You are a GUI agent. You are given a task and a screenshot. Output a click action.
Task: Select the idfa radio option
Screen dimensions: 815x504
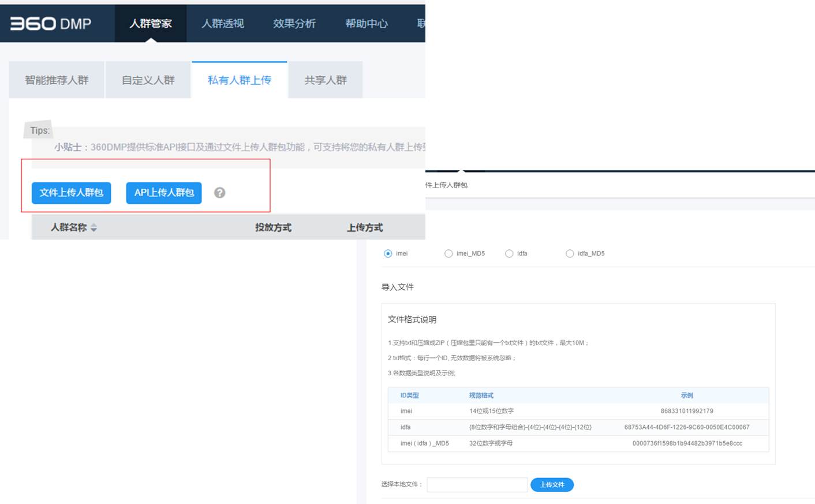coord(509,253)
